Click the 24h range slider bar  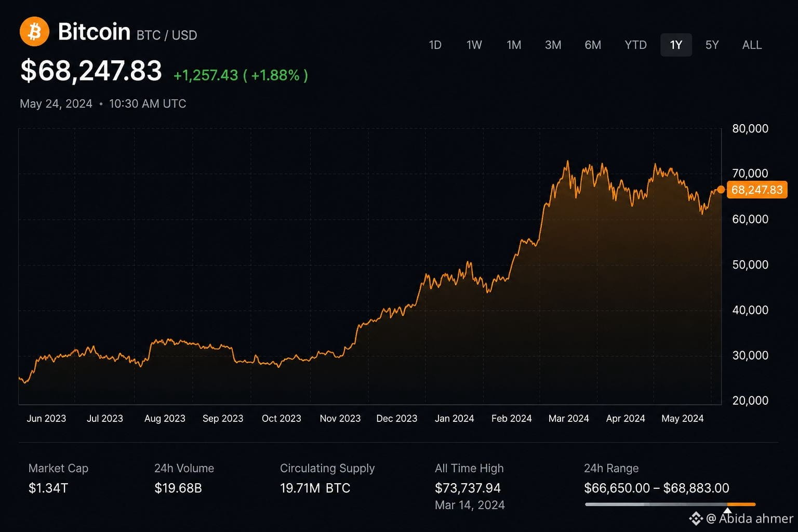670,504
